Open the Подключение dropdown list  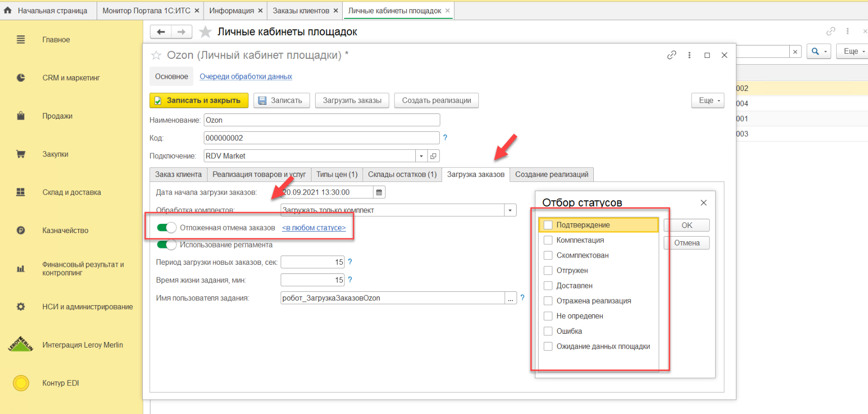pos(421,156)
